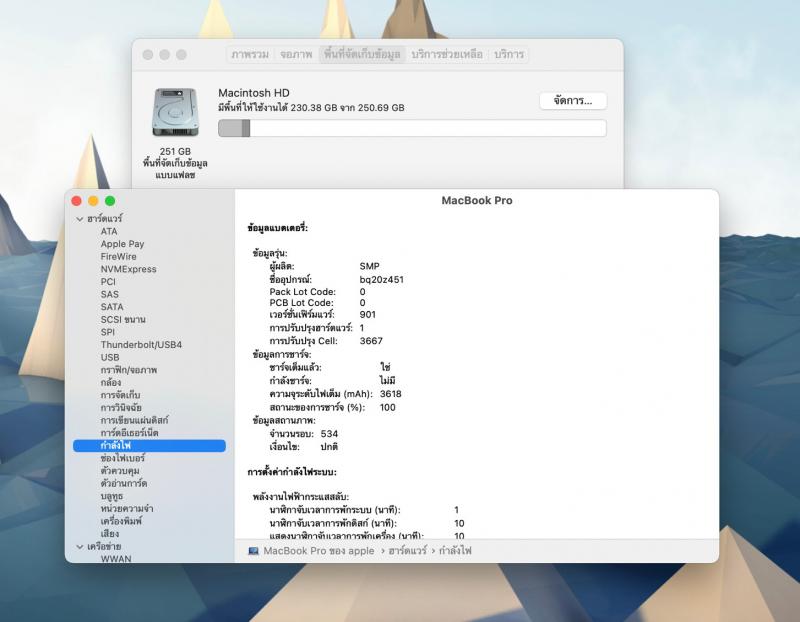This screenshot has width=800, height=622.
Task: Click the การตั้งค่ากำลังไฟระบบ heading
Action: [x=292, y=472]
